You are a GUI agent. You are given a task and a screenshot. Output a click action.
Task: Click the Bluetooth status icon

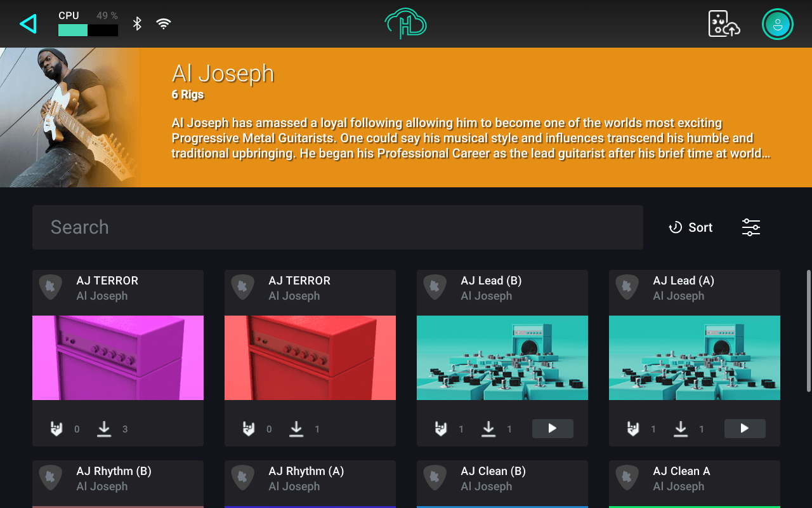pyautogui.click(x=137, y=24)
